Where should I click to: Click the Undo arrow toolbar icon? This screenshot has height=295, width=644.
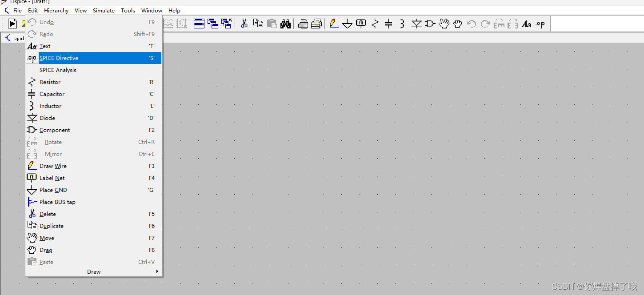(x=472, y=24)
